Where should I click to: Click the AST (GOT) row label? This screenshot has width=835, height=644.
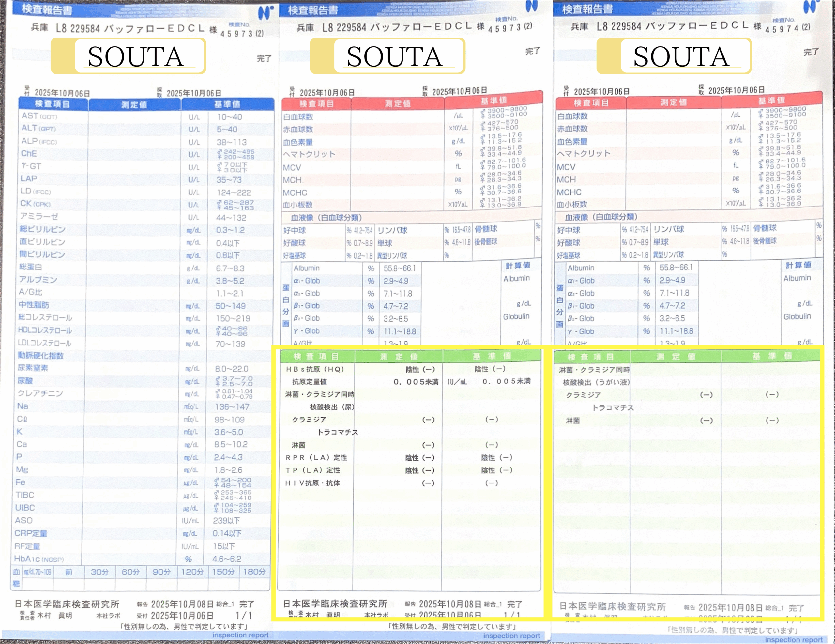[x=39, y=116]
